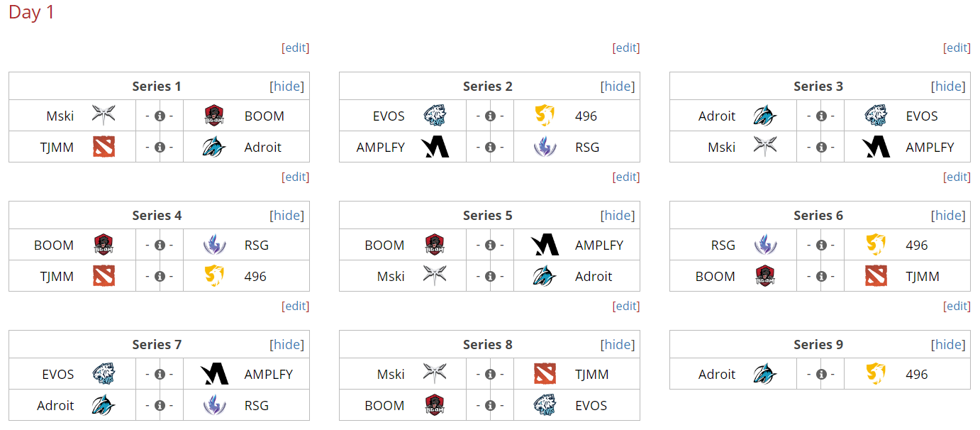The height and width of the screenshot is (430, 980).
Task: Collapse Series 6 using the hide toggle
Action: pos(948,216)
